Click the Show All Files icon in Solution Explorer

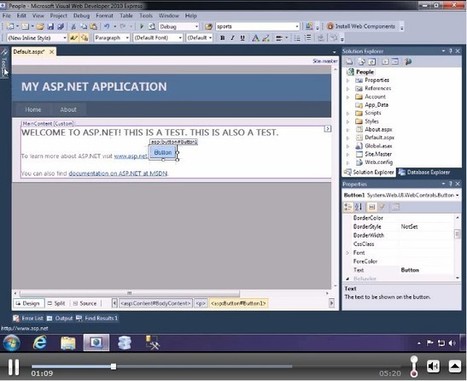(361, 62)
